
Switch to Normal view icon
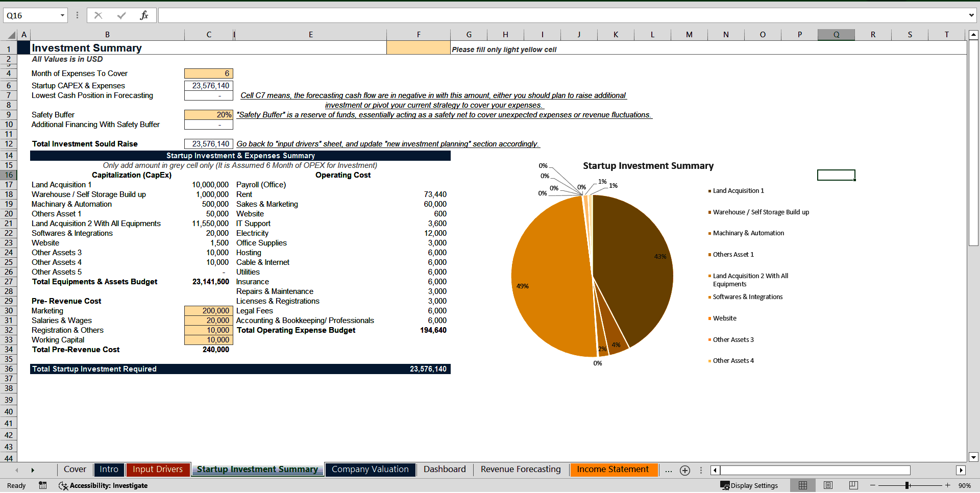point(803,485)
